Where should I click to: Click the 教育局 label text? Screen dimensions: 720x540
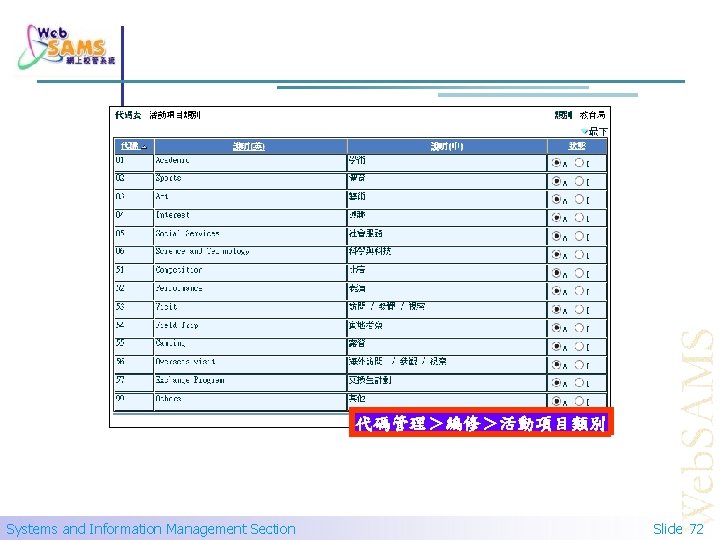point(592,115)
